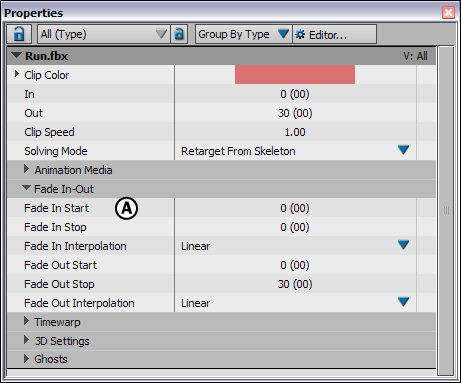Collapse the Fade In-Out group

point(26,188)
